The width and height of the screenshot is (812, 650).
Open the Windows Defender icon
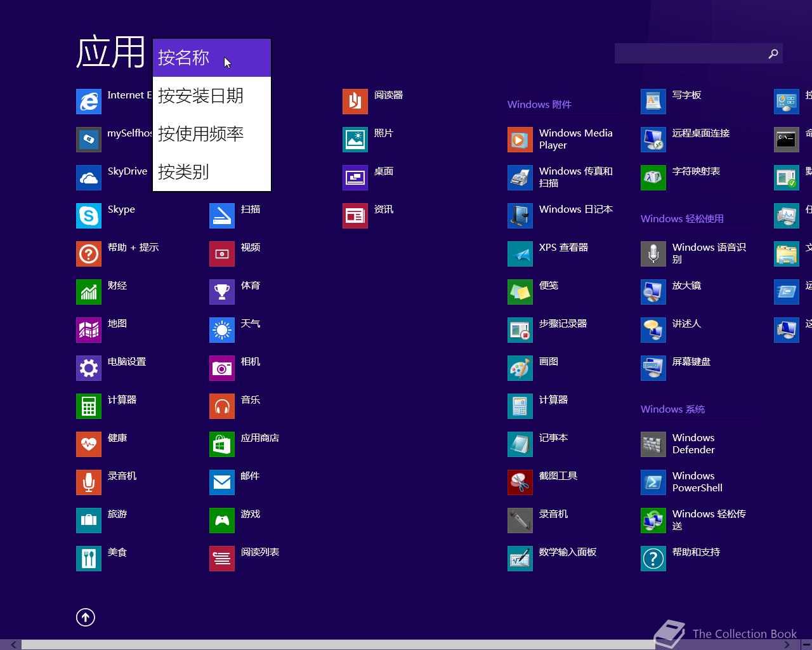tap(653, 444)
